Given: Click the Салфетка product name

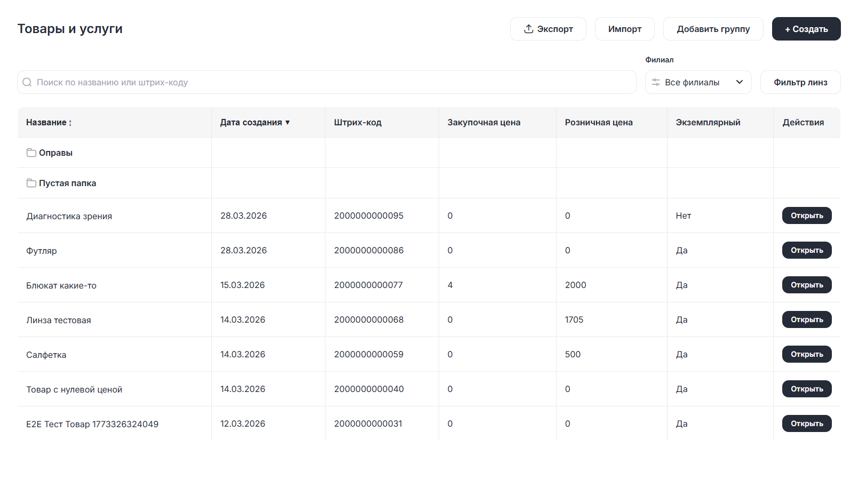Looking at the screenshot, I should coord(46,355).
